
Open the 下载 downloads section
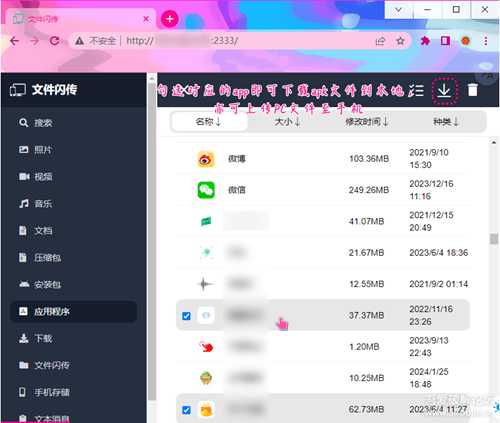point(74,338)
